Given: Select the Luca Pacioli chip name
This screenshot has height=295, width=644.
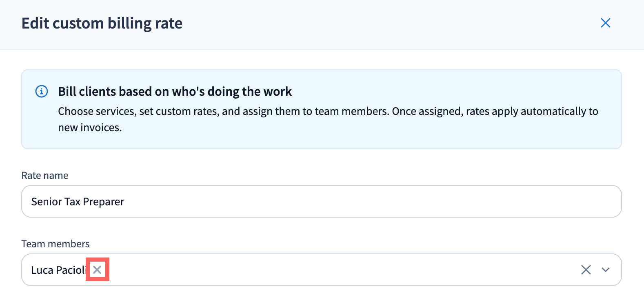Looking at the screenshot, I should pos(58,270).
